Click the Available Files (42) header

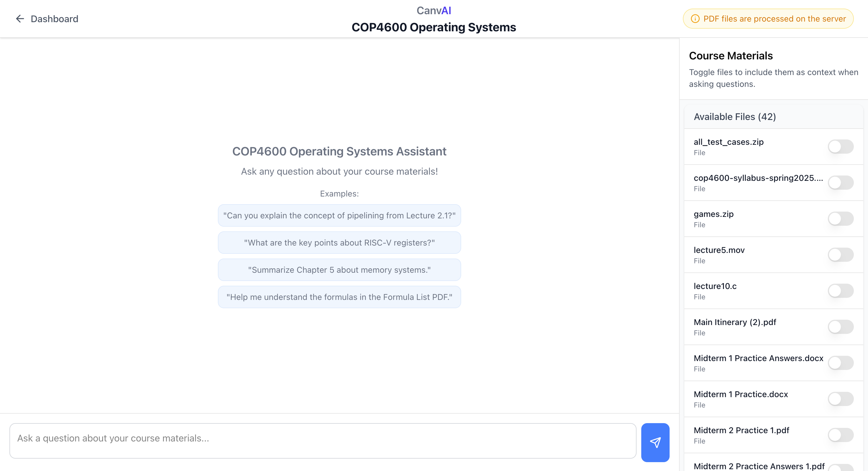[734, 117]
